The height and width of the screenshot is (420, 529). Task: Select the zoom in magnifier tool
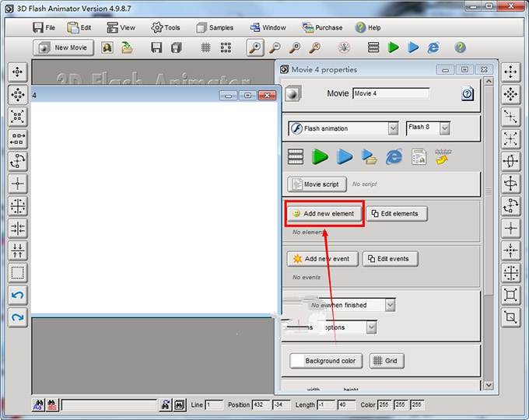pos(255,47)
